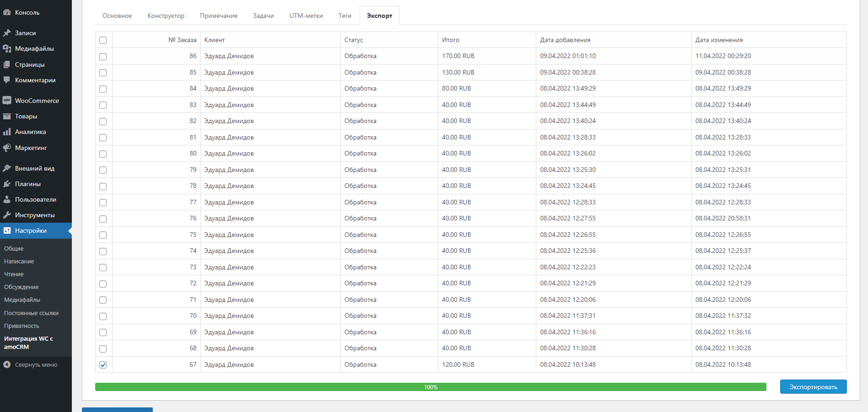Open Медиафайлы via its sidebar icon

click(x=7, y=48)
